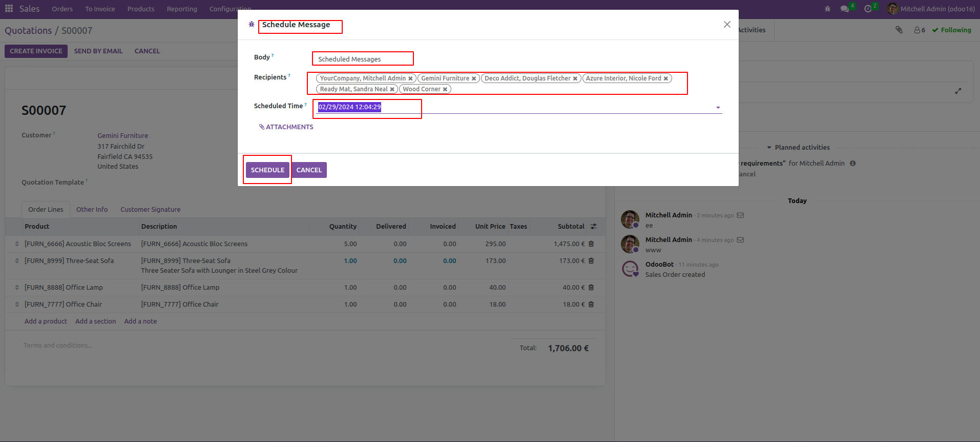Image resolution: width=980 pixels, height=442 pixels.
Task: Click the debug bug icon in top navbar
Action: pos(827,9)
